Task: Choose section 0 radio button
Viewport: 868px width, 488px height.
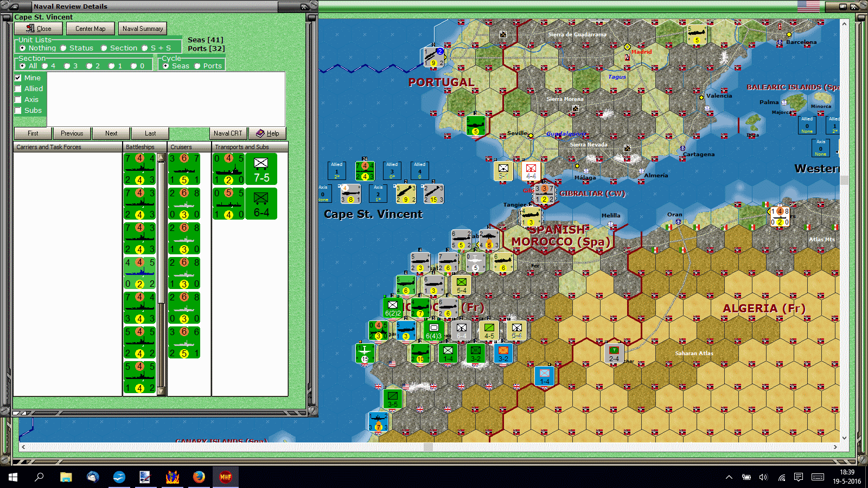Action: click(x=134, y=66)
